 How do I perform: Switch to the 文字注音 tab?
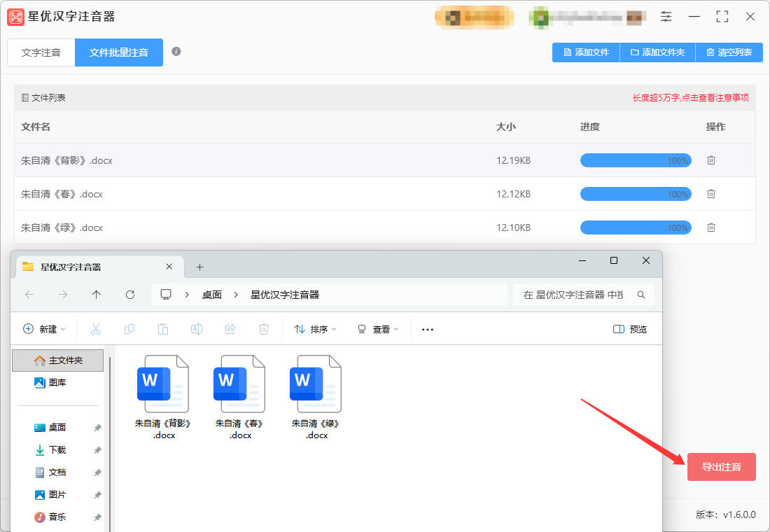(x=41, y=52)
